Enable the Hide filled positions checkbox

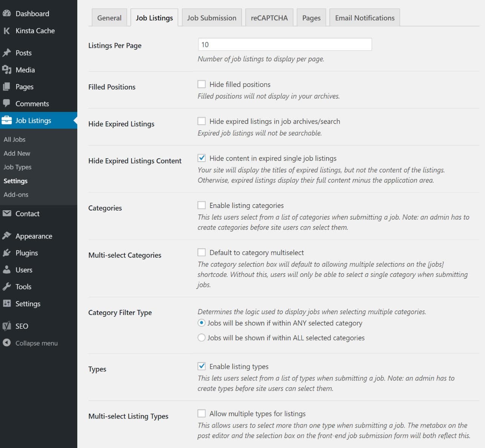(x=202, y=84)
